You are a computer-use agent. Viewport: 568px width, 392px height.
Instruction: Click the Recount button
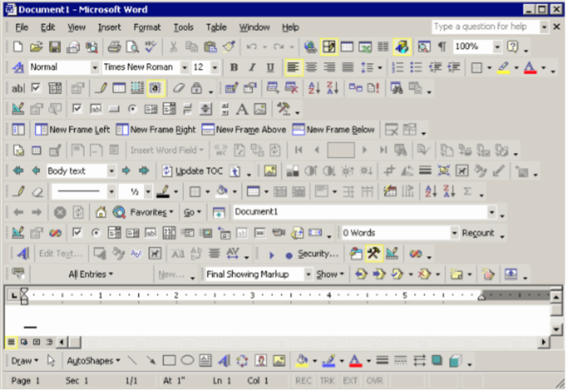point(478,233)
